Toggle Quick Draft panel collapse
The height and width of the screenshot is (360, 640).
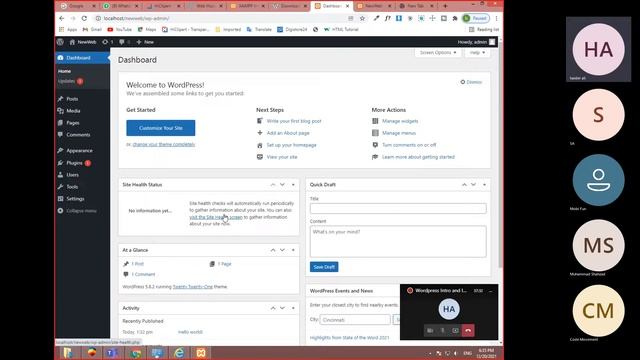[x=484, y=185]
